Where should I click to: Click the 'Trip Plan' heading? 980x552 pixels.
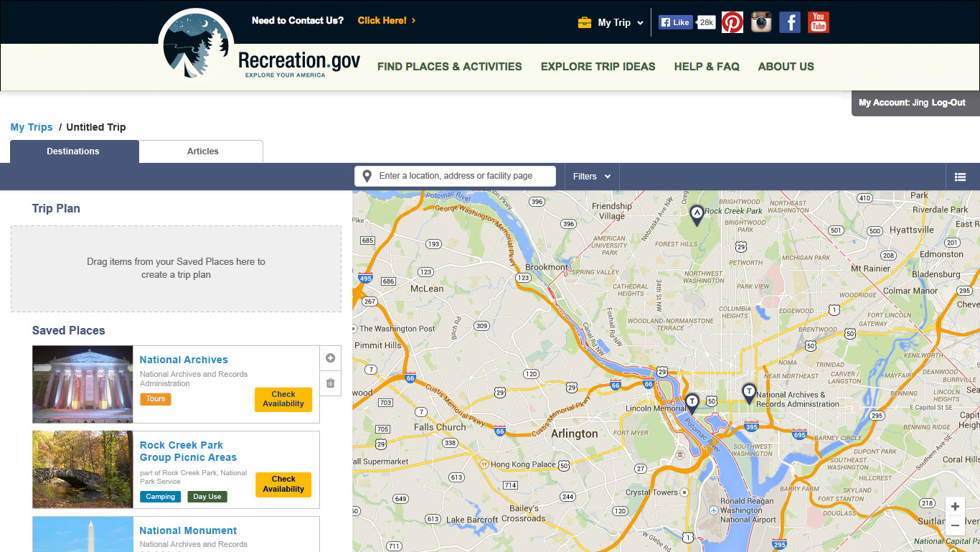(x=56, y=208)
